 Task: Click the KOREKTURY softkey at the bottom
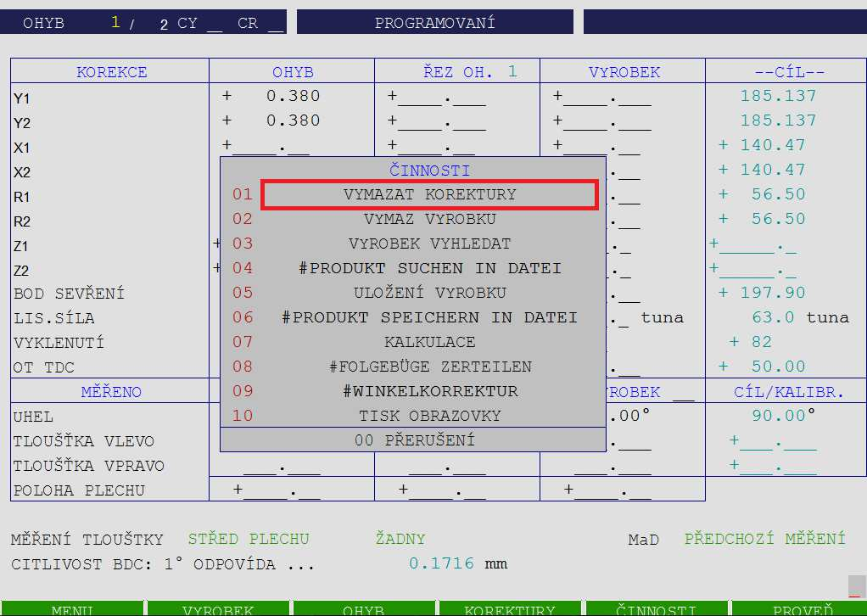pyautogui.click(x=509, y=608)
